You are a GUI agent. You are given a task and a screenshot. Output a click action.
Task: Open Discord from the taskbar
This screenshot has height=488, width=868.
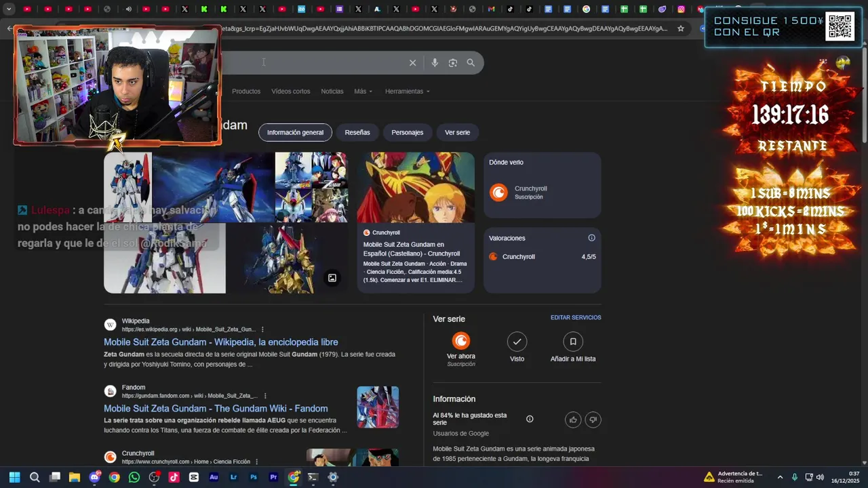[x=94, y=477]
